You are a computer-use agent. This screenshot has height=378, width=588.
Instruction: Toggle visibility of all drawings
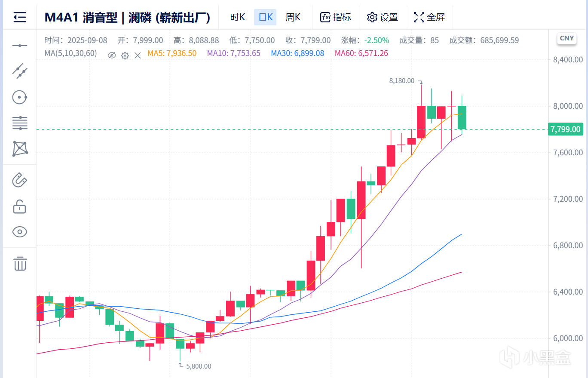click(x=20, y=232)
